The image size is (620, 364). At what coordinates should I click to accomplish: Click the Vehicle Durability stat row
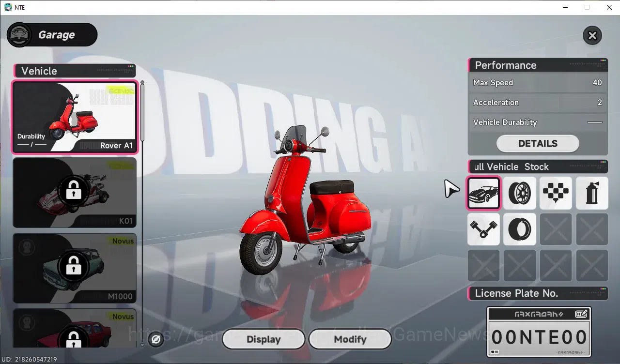coord(538,122)
